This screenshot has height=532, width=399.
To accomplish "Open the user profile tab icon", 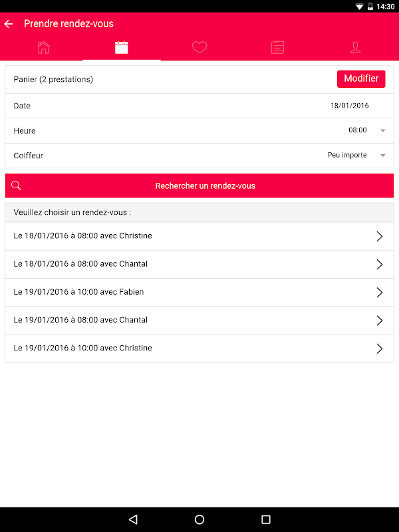I will pyautogui.click(x=355, y=47).
